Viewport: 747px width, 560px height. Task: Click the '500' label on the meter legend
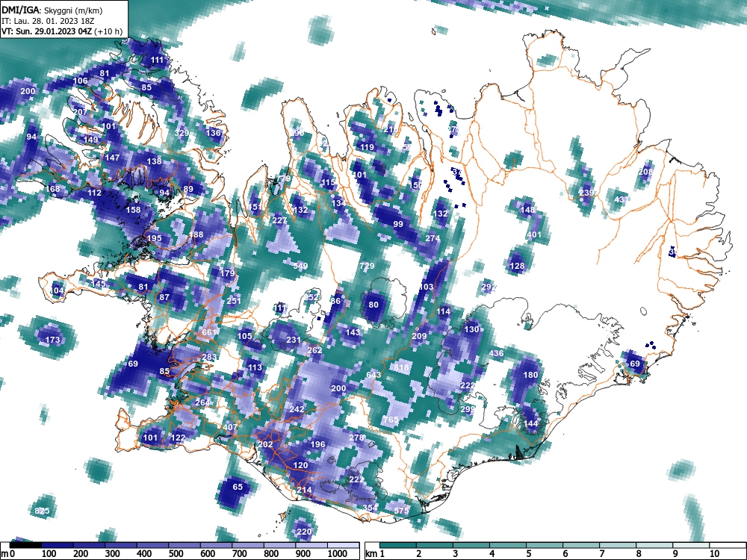pyautogui.click(x=176, y=554)
